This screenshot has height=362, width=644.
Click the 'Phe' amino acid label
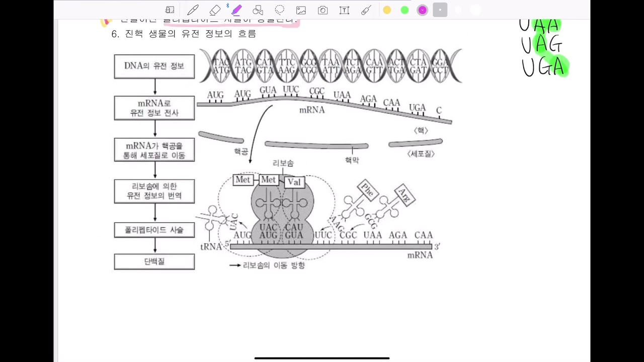pyautogui.click(x=368, y=191)
